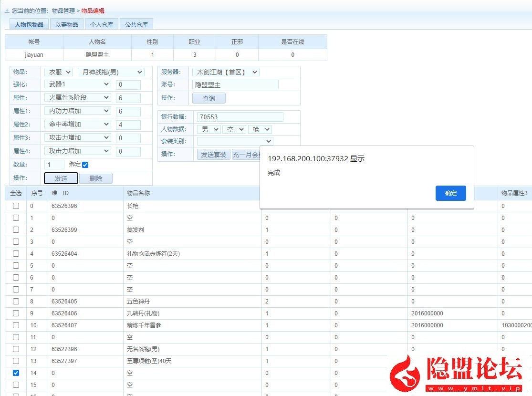Image resolution: width=532 pixels, height=396 pixels.
Task: Click the 发送 send button
Action: point(61,177)
